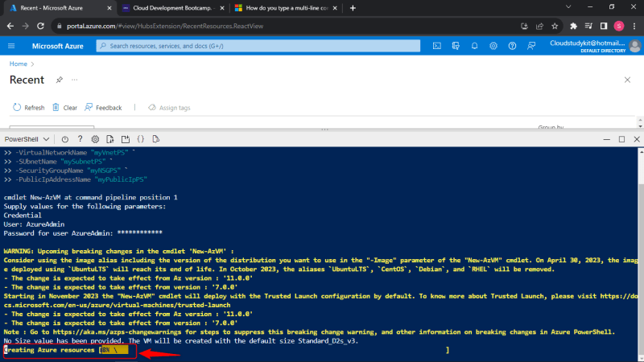Viewport: 644px width, 362px height.
Task: Click the Refresh button
Action: [29, 108]
